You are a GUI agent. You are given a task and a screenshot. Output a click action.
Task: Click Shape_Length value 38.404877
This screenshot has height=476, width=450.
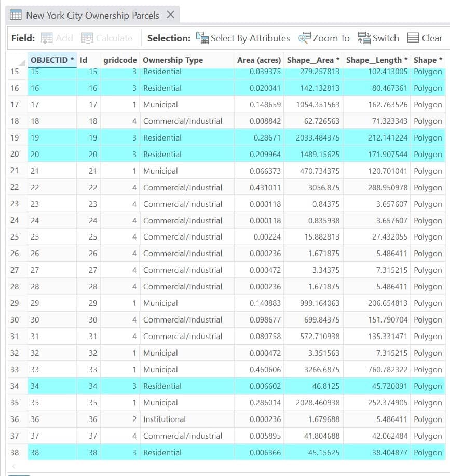[377, 453]
